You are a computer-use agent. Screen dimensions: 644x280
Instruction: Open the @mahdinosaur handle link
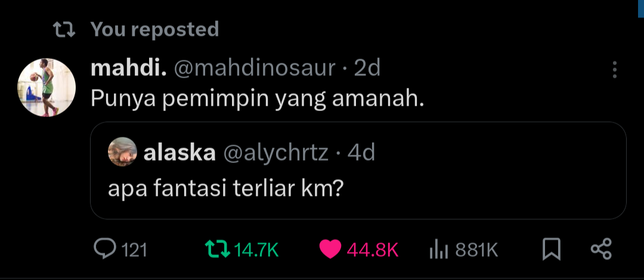pyautogui.click(x=255, y=69)
